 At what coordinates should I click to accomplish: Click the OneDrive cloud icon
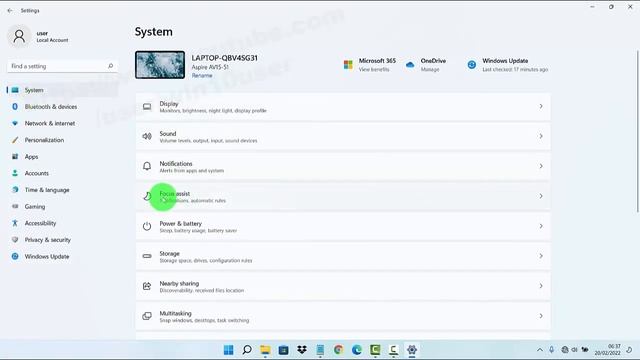pyautogui.click(x=410, y=65)
